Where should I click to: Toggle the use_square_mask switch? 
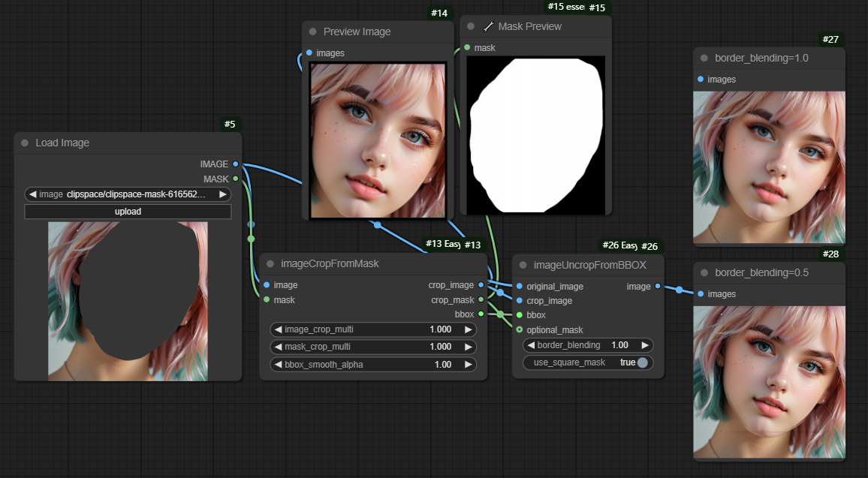(x=642, y=362)
